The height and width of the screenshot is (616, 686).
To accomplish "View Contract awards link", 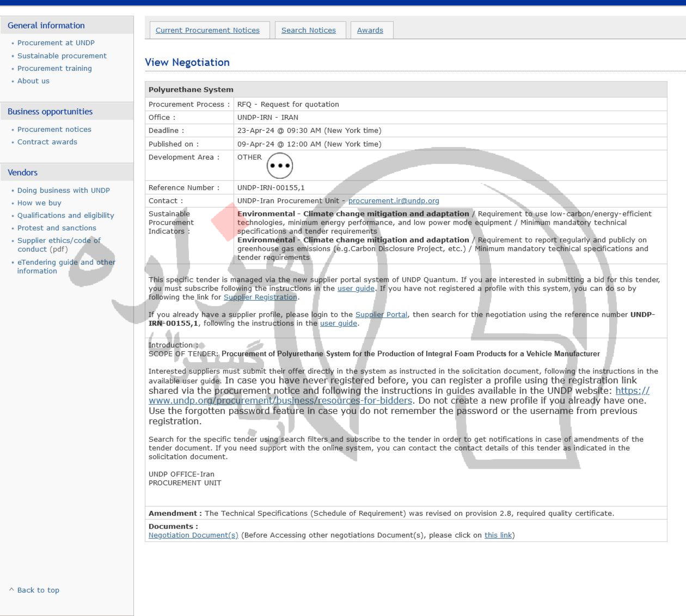I will click(x=47, y=142).
